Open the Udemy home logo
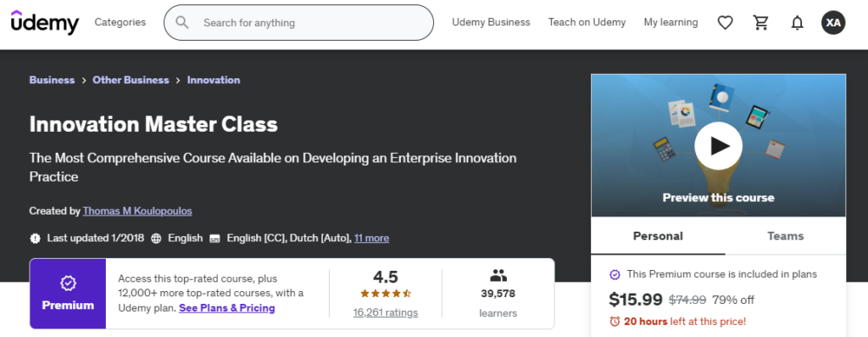Screen dimensions: 868x337 click(45, 22)
